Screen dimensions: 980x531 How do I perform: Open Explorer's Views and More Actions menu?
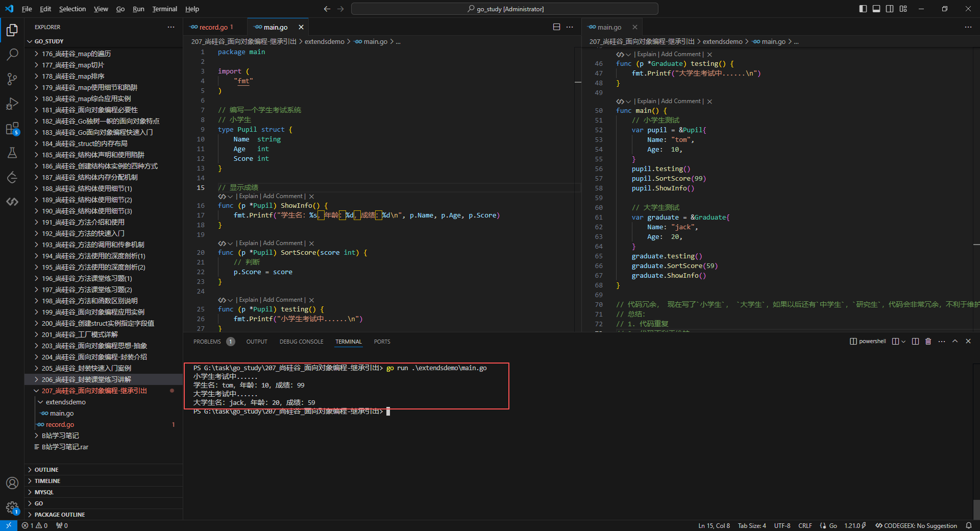(x=171, y=27)
